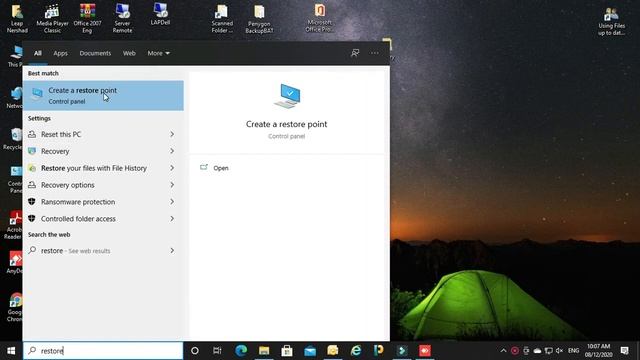
Task: Launch Internet Explorer from taskbar
Action: 356,351
